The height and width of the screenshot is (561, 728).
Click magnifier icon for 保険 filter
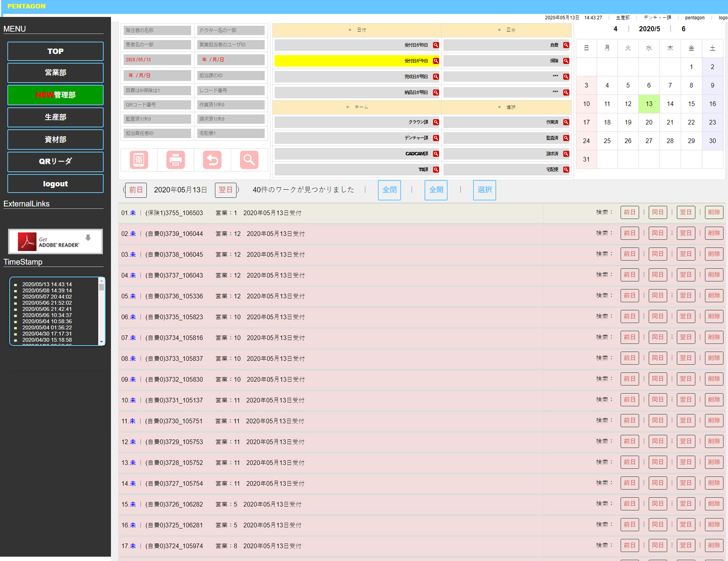point(566,61)
